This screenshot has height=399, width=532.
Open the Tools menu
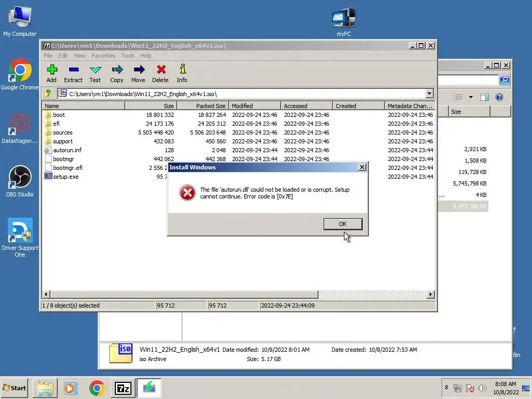128,56
